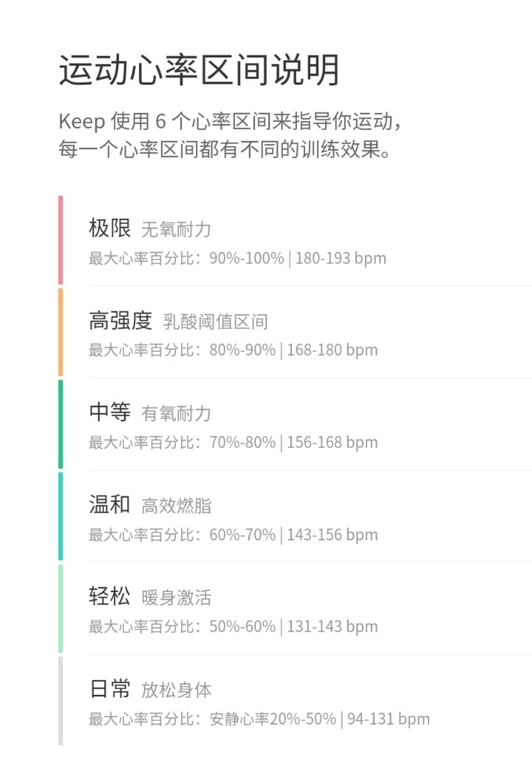Click the Keep intro description paragraph
This screenshot has width=532, height=781.
tap(230, 135)
